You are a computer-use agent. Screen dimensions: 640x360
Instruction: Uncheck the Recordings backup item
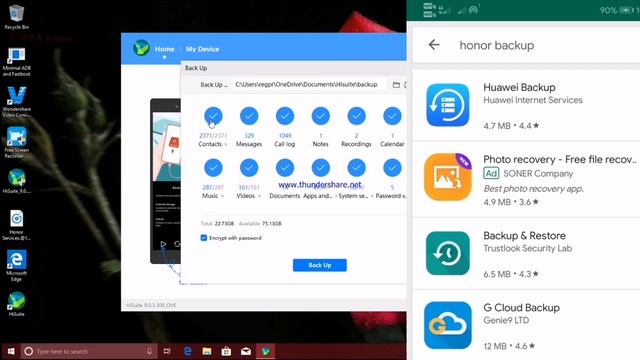(356, 116)
